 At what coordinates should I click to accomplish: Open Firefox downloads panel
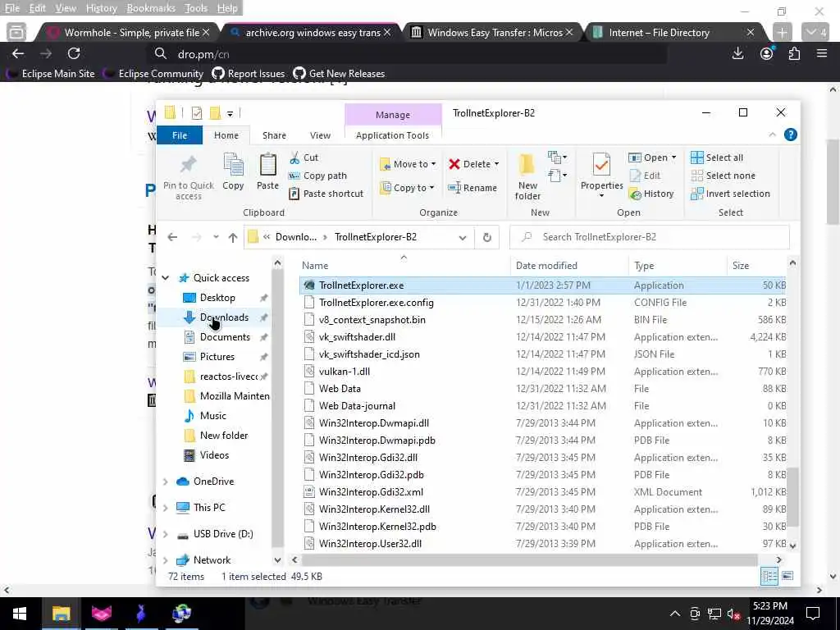coord(737,53)
